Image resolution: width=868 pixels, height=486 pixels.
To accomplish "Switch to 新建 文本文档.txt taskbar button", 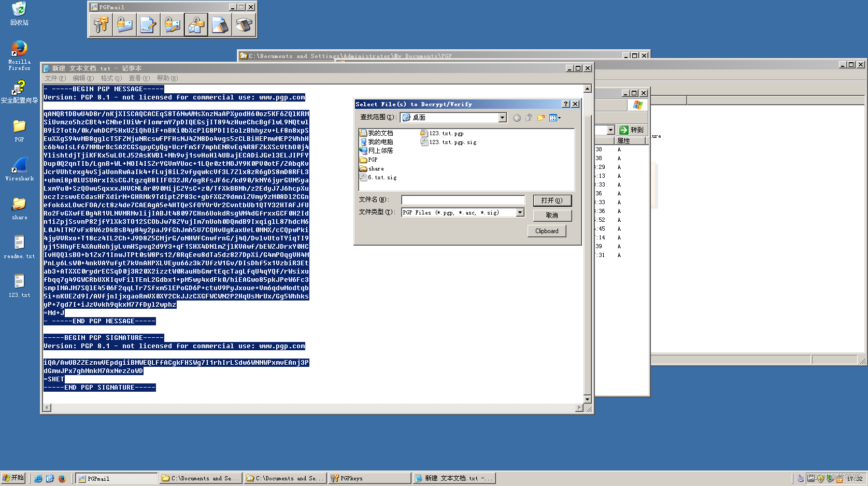I will (454, 479).
